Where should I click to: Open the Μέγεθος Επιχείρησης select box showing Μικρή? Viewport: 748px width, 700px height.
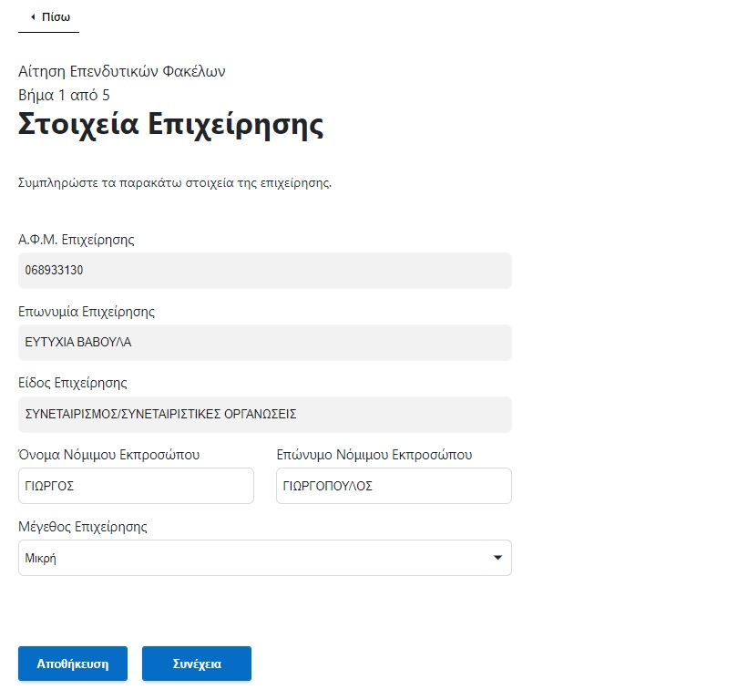pyautogui.click(x=265, y=557)
